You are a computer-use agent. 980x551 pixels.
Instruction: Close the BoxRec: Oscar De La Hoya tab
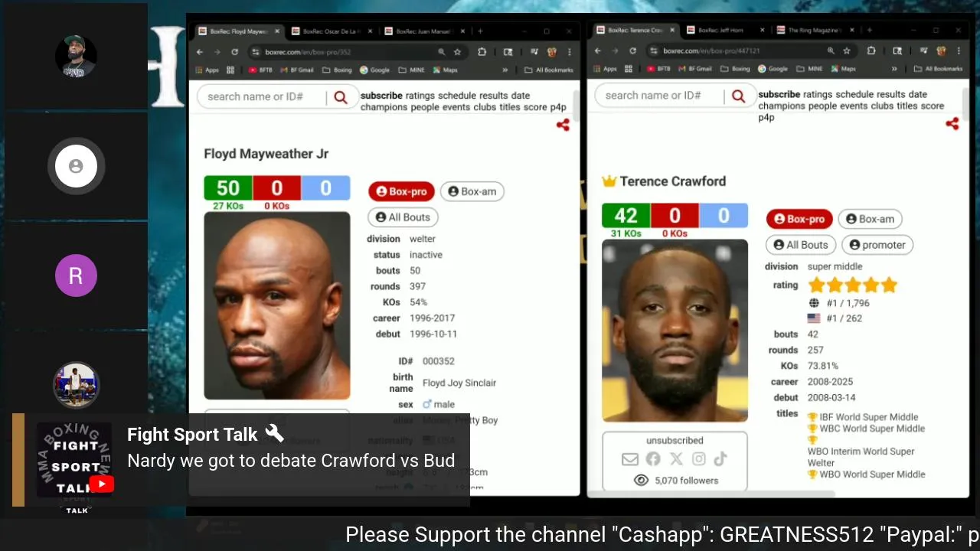point(371,31)
